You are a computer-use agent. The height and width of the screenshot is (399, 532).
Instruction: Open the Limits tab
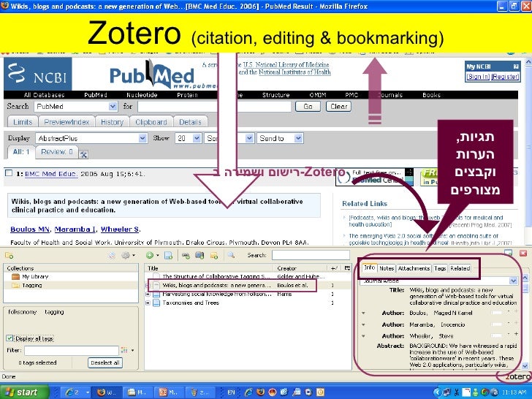click(23, 122)
